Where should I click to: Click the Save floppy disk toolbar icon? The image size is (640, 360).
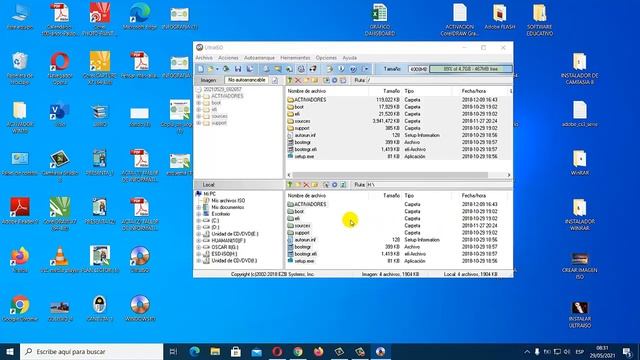point(238,69)
